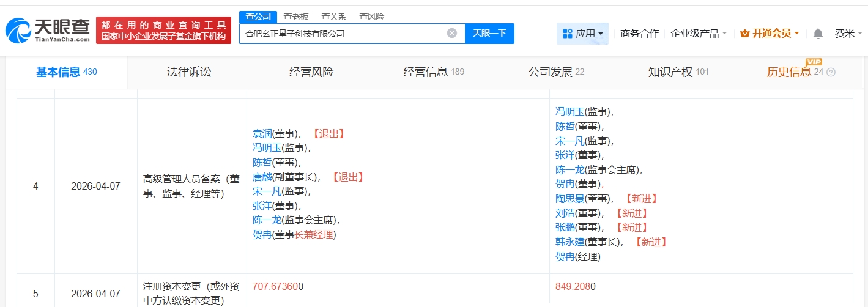Select the 查老板 search mode tab

tap(296, 17)
